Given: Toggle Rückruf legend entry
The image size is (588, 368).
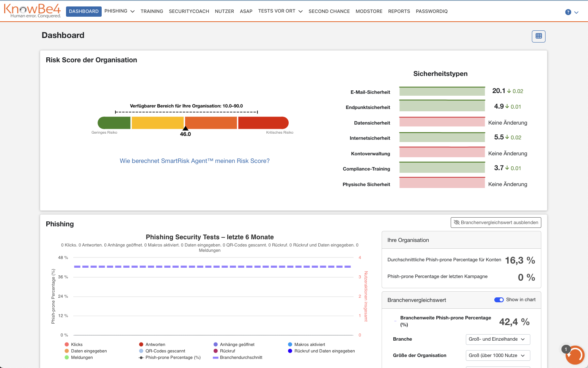Looking at the screenshot, I should [x=224, y=351].
